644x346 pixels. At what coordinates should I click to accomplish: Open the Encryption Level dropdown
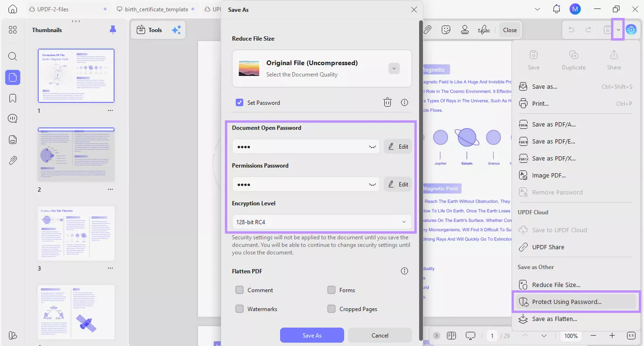(x=322, y=222)
